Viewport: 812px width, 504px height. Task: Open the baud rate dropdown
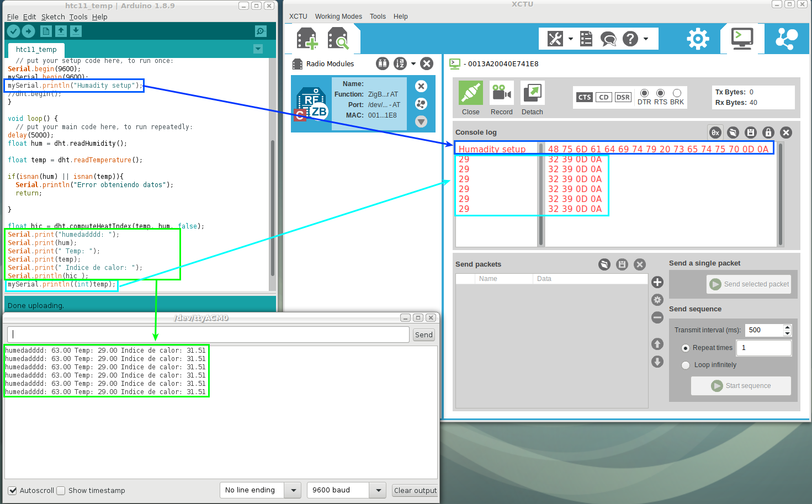coord(378,490)
